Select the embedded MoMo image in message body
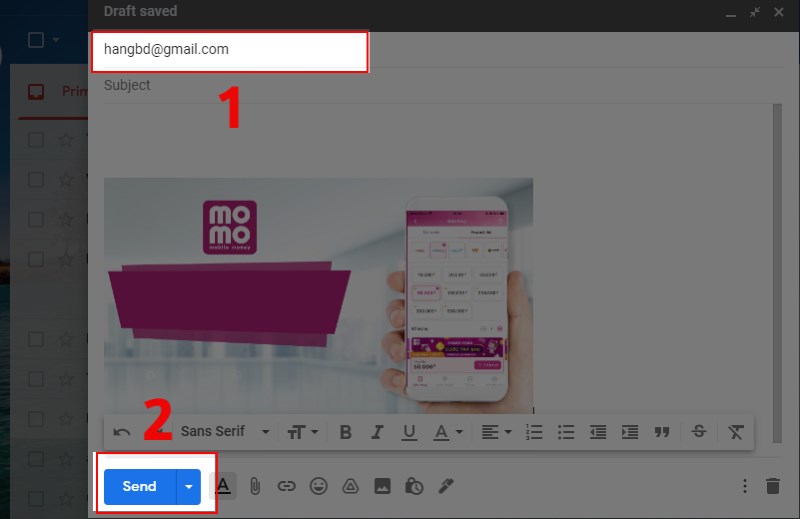Screen dimensions: 800x519 click(318, 295)
